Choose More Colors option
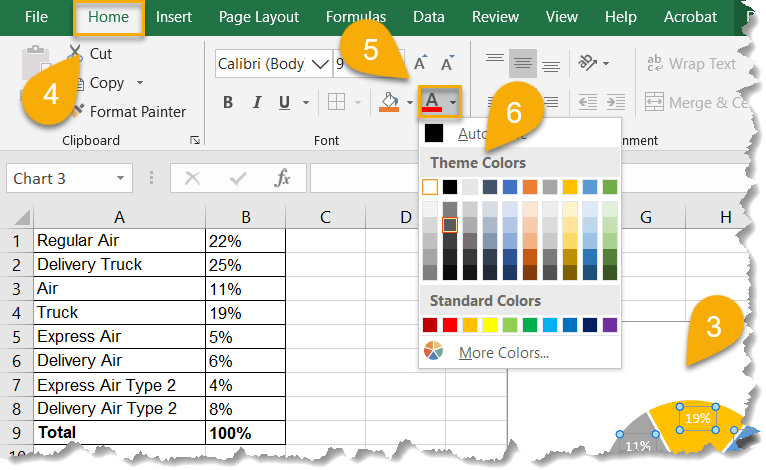This screenshot has width=766, height=470. (x=503, y=352)
